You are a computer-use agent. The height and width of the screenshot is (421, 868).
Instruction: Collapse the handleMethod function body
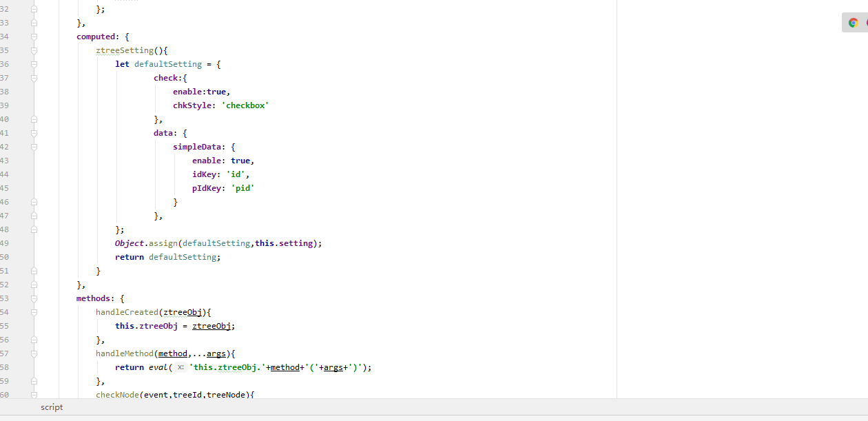pyautogui.click(x=33, y=353)
